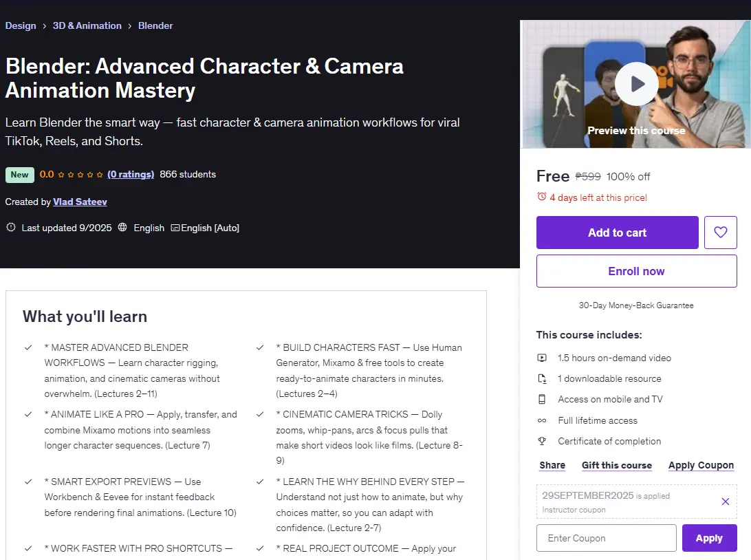
Task: Click chevron between 3D & Animation and Blender
Action: (130, 26)
